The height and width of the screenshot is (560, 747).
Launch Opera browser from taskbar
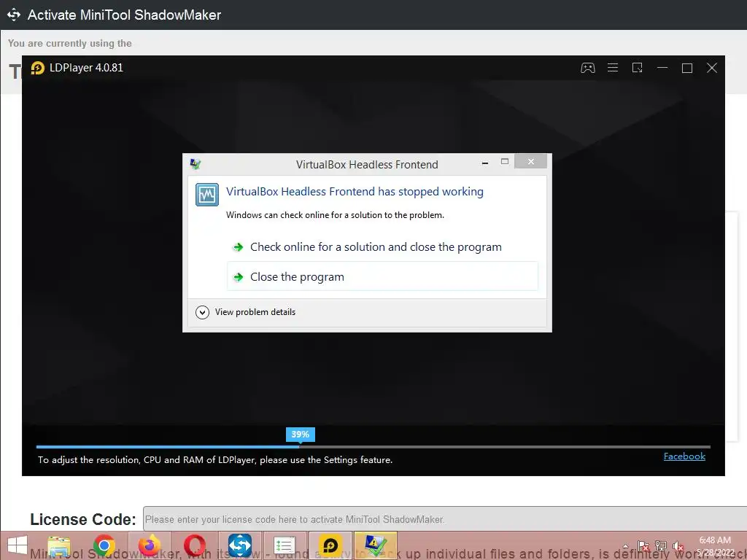pyautogui.click(x=194, y=545)
